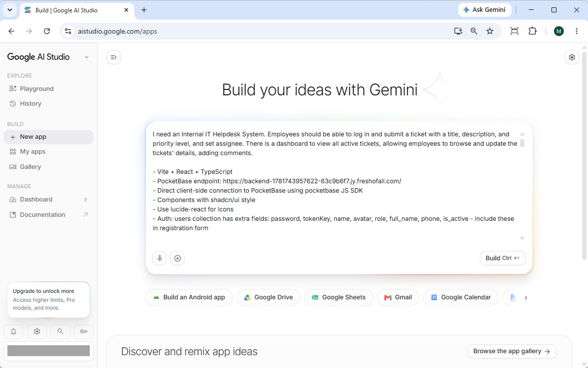588x368 pixels.
Task: Select the Google Drive chip
Action: 268,297
